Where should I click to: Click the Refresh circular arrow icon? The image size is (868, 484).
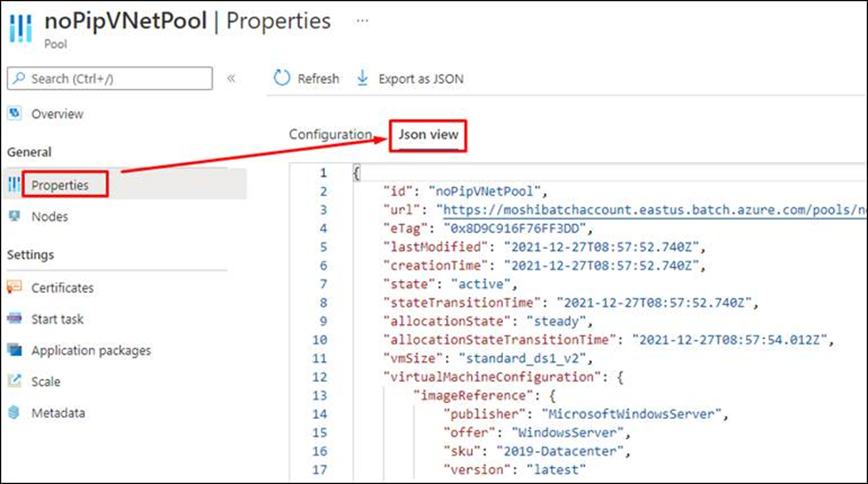coord(282,78)
